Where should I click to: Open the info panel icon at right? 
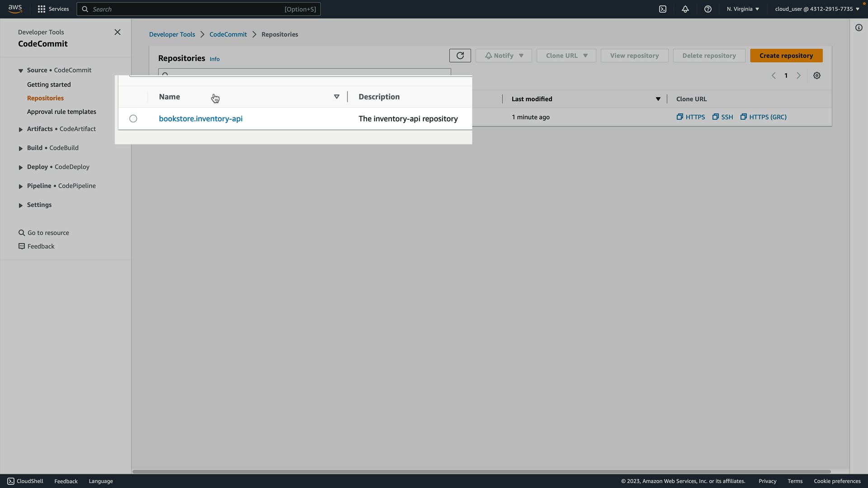click(x=859, y=28)
